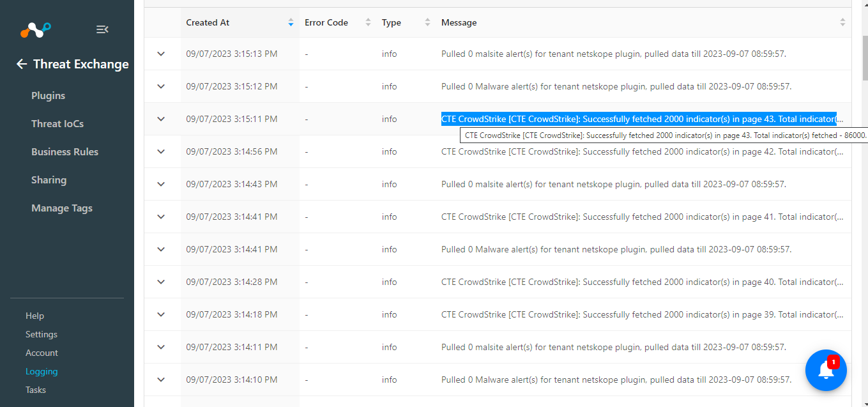Expand the 3:14:43 PM log row
The width and height of the screenshot is (868, 407).
(x=161, y=184)
